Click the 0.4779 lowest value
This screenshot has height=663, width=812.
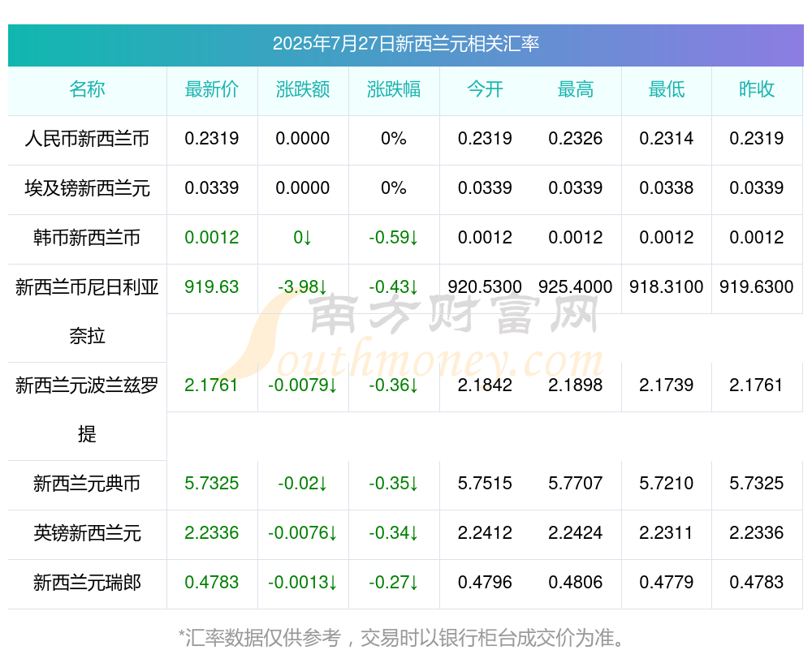[667, 582]
